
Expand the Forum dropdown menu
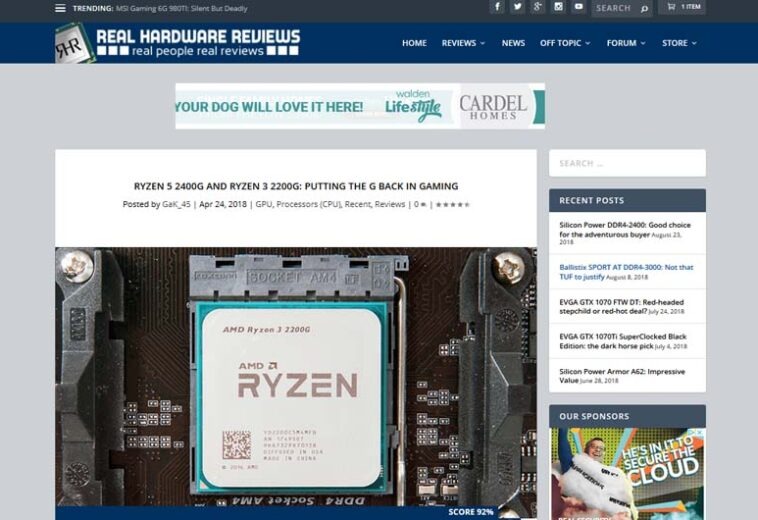pos(626,43)
